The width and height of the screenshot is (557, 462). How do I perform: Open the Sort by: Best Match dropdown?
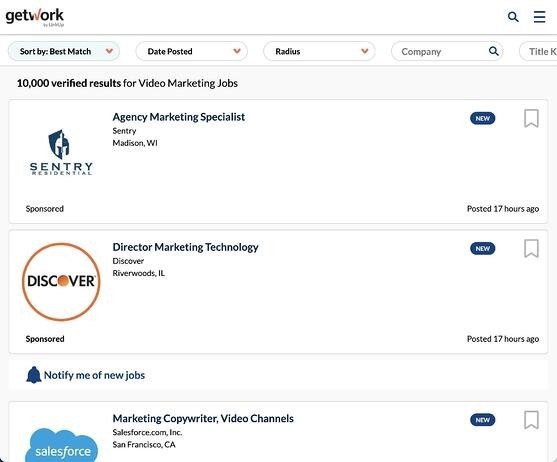pyautogui.click(x=64, y=51)
